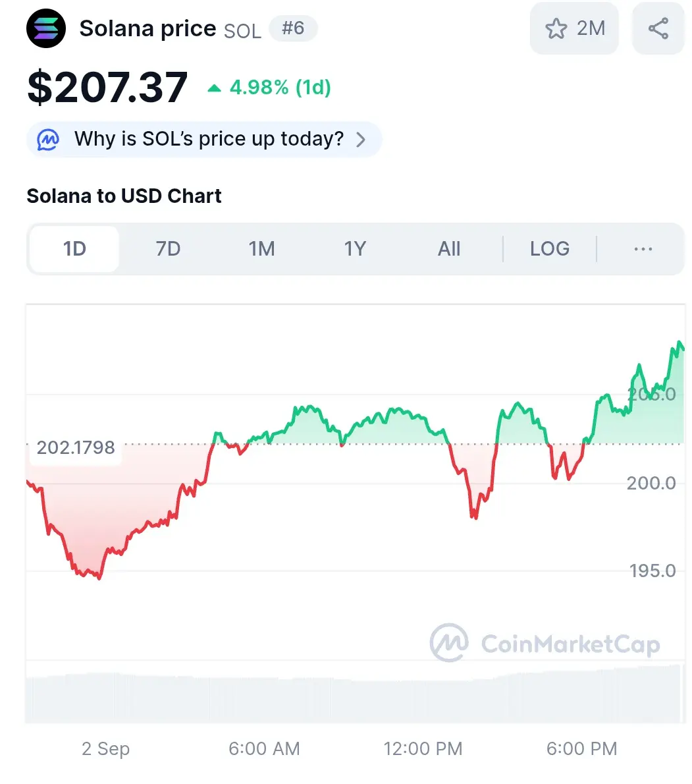Add Solana to watchlist with star icon

[x=556, y=28]
